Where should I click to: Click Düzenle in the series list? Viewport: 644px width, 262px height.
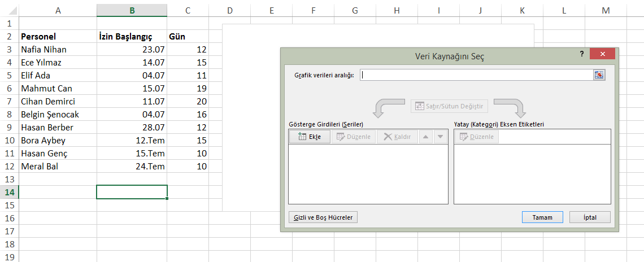tap(354, 137)
